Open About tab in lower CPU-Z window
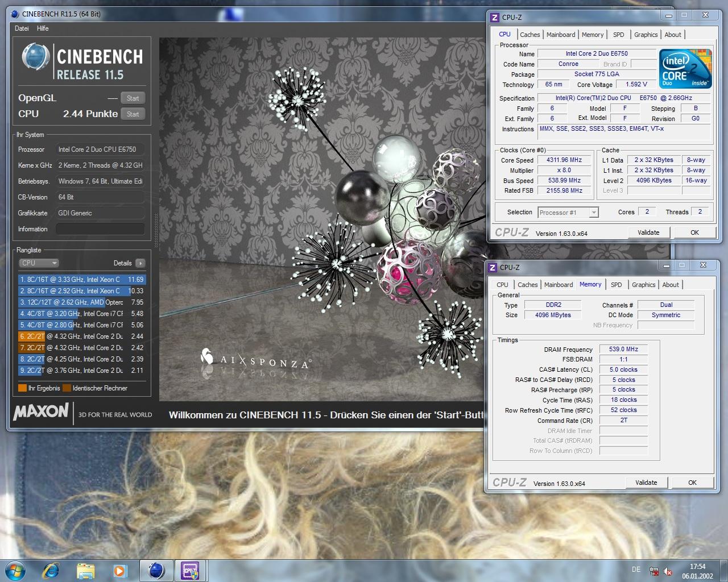The height and width of the screenshot is (582, 728). tap(671, 285)
